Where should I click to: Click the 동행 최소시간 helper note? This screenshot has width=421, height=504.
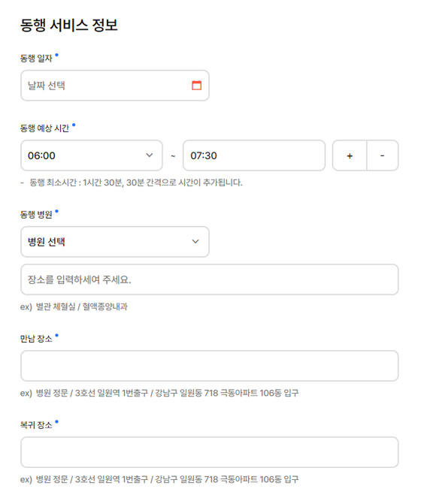tap(132, 183)
